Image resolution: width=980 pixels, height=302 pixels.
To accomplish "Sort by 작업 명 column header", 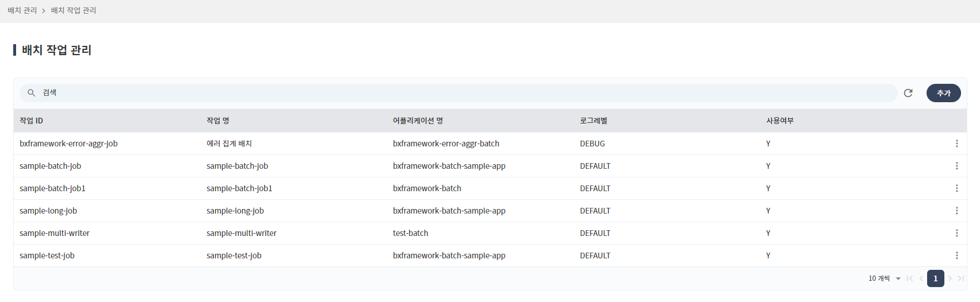I will pyautogui.click(x=218, y=121).
